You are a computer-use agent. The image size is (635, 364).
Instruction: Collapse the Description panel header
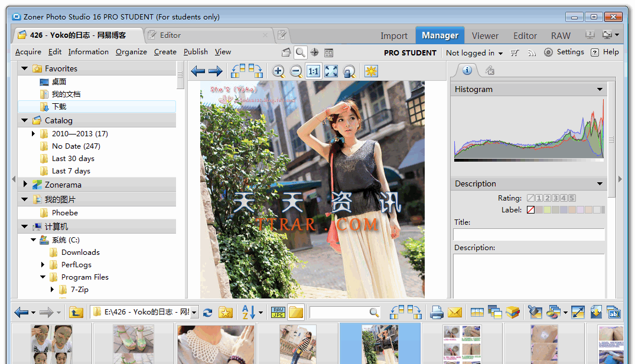point(600,183)
